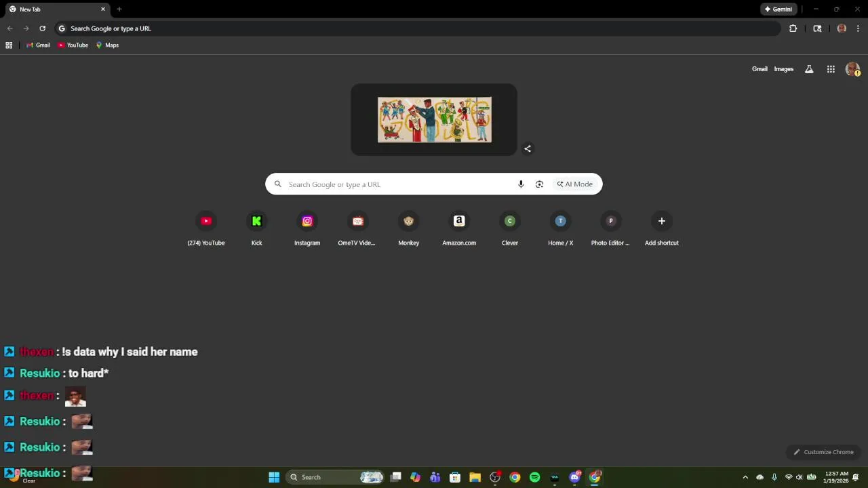The height and width of the screenshot is (488, 868).
Task: Open the Instagram shortcut
Action: click(x=307, y=229)
